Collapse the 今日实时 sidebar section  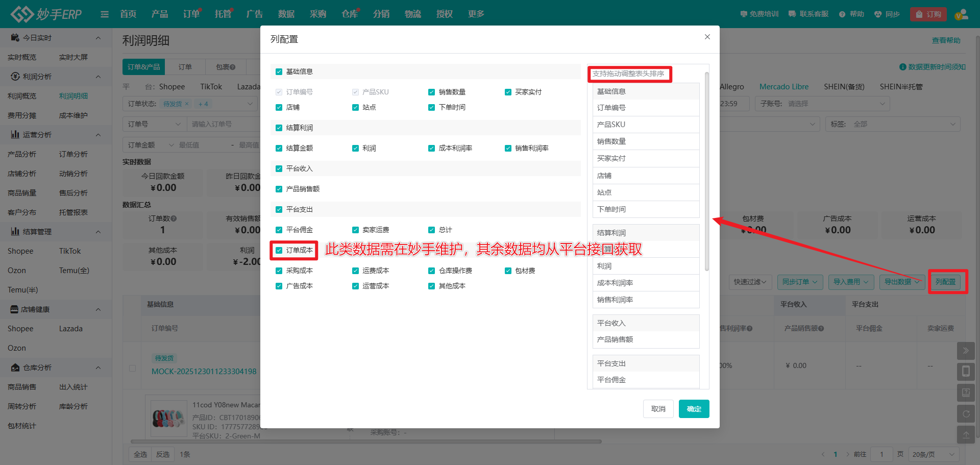pyautogui.click(x=98, y=38)
